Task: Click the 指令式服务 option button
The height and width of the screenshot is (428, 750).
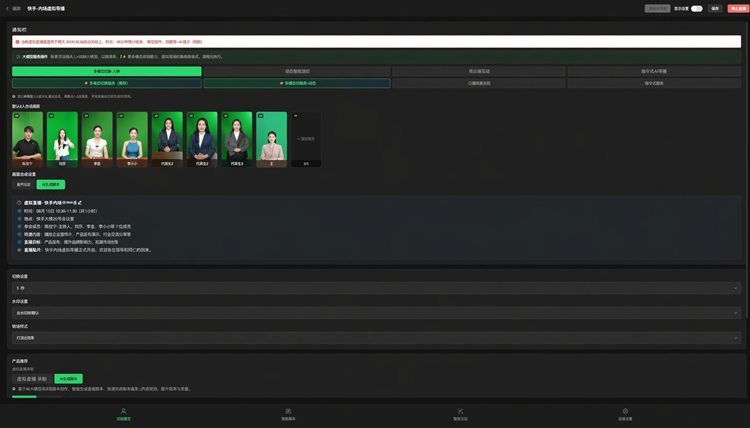Action: click(x=654, y=83)
